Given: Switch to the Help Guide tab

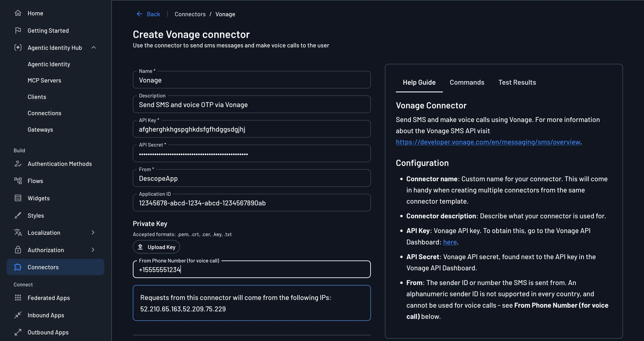Looking at the screenshot, I should pyautogui.click(x=419, y=82).
